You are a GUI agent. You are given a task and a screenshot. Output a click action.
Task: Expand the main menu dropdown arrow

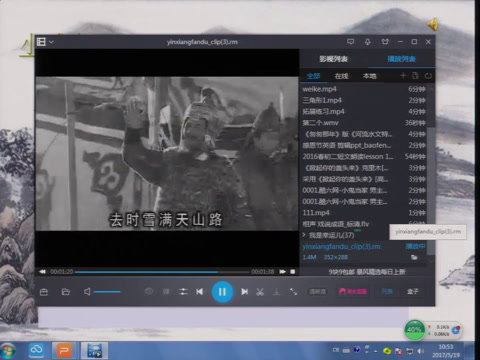click(x=51, y=42)
